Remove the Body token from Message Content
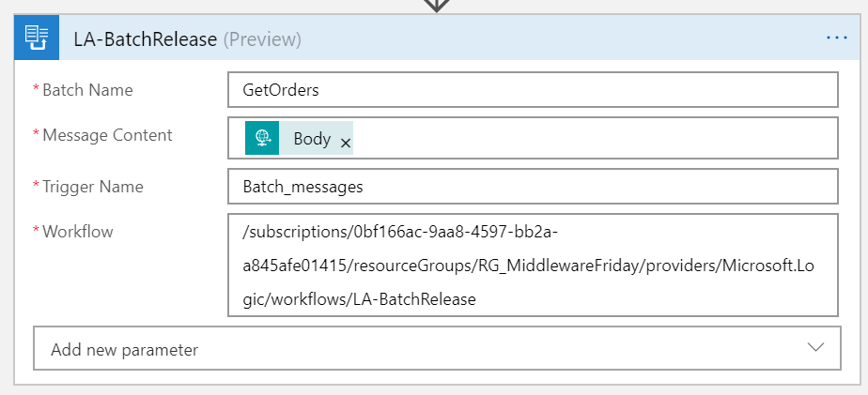The width and height of the screenshot is (868, 395). (346, 144)
